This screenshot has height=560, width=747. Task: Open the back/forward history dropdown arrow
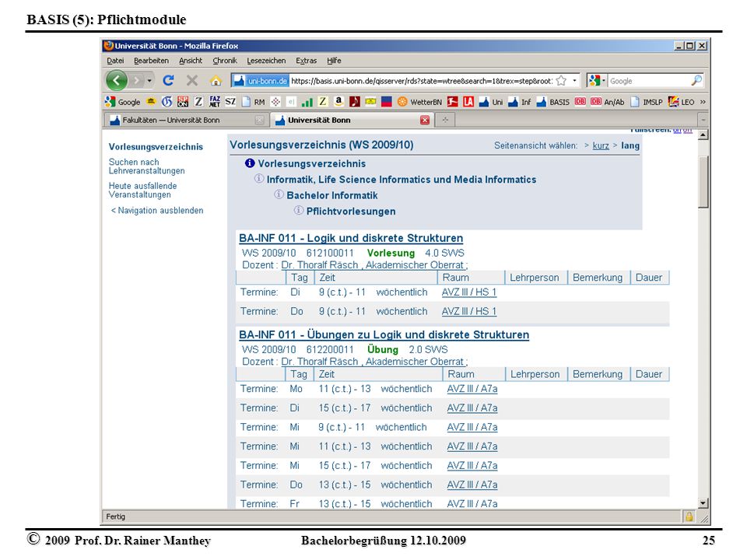149,81
